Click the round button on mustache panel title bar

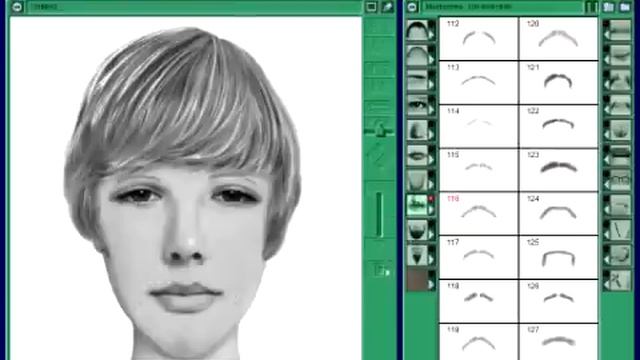[x=412, y=7]
